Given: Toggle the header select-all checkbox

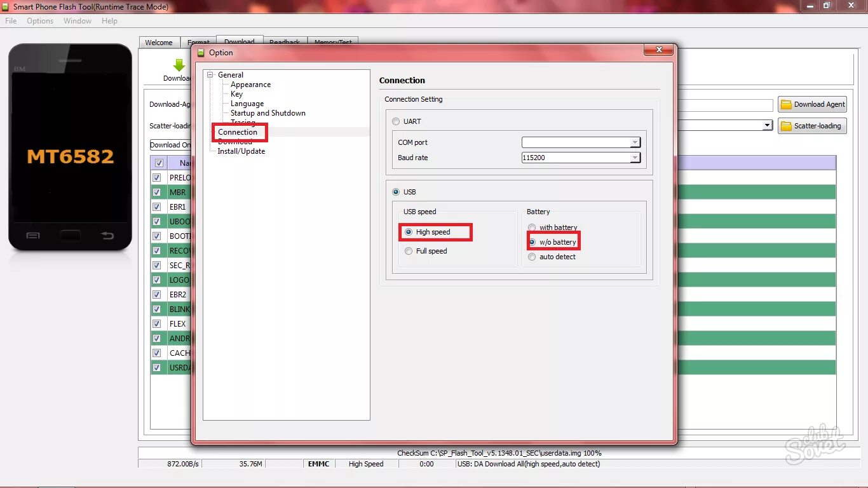Looking at the screenshot, I should pos(159,163).
